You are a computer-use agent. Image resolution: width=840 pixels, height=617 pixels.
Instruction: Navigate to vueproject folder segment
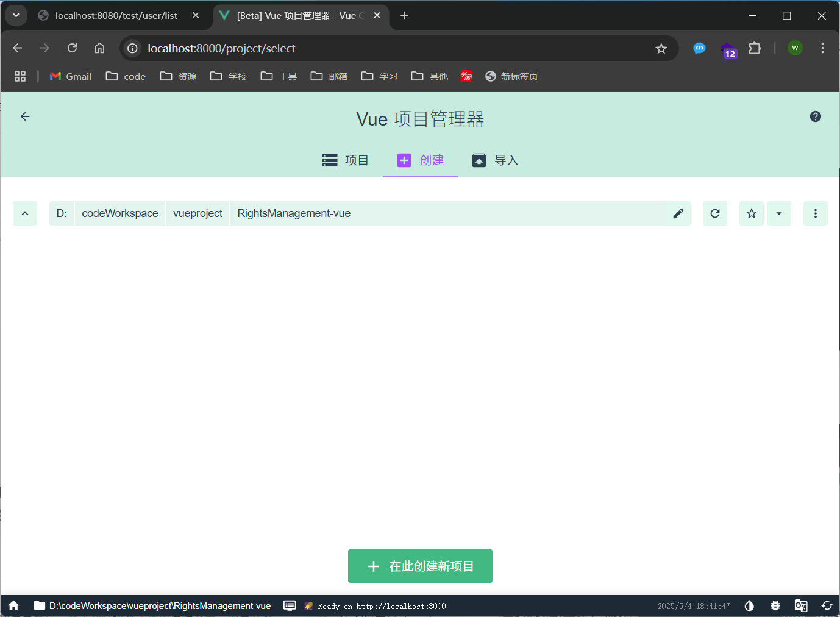click(198, 213)
